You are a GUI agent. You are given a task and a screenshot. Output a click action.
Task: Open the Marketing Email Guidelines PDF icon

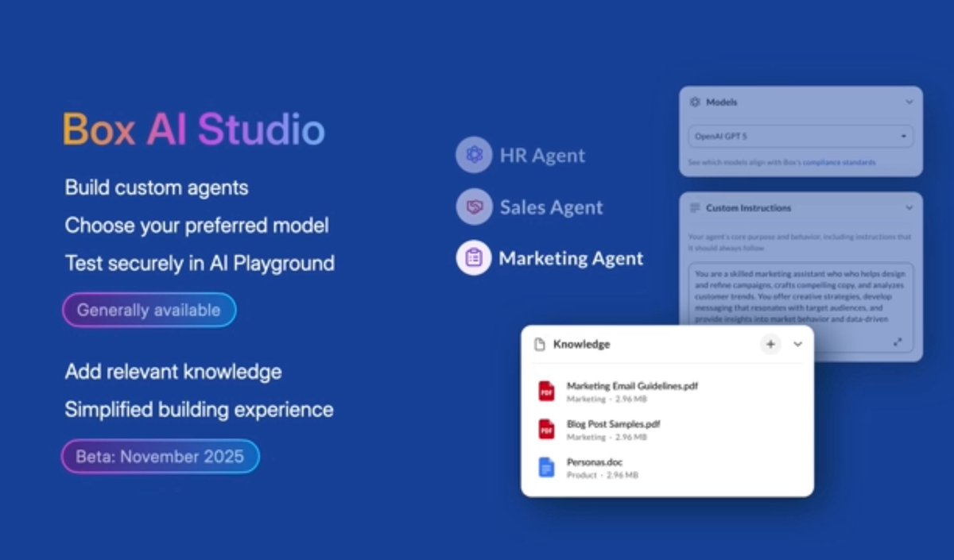(546, 391)
